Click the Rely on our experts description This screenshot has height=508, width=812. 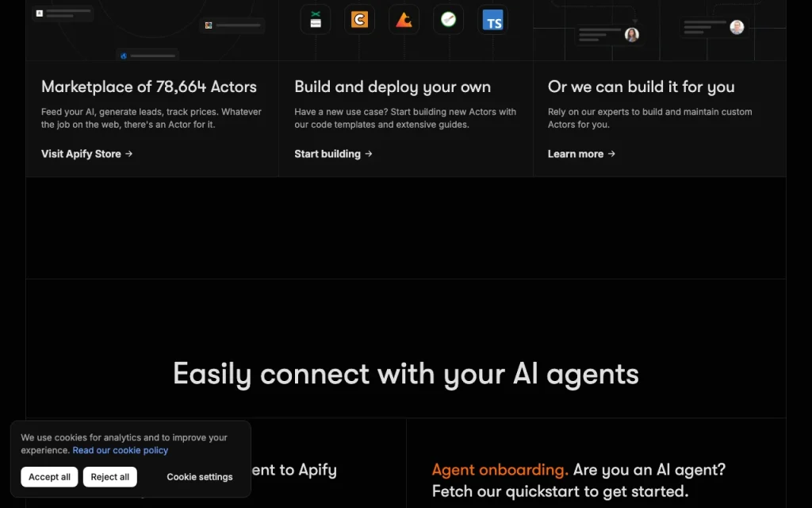(x=650, y=118)
